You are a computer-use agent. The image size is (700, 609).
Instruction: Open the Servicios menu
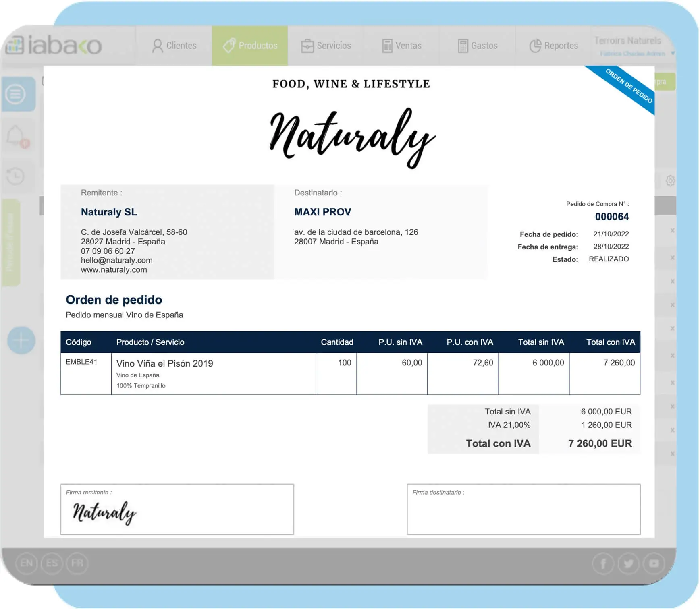[x=326, y=46]
